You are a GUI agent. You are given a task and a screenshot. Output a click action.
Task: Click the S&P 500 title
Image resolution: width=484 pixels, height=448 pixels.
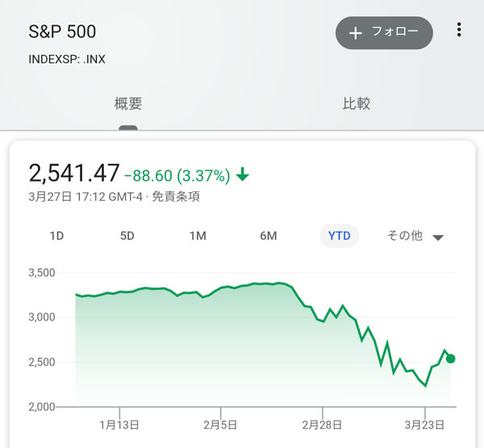pos(63,32)
